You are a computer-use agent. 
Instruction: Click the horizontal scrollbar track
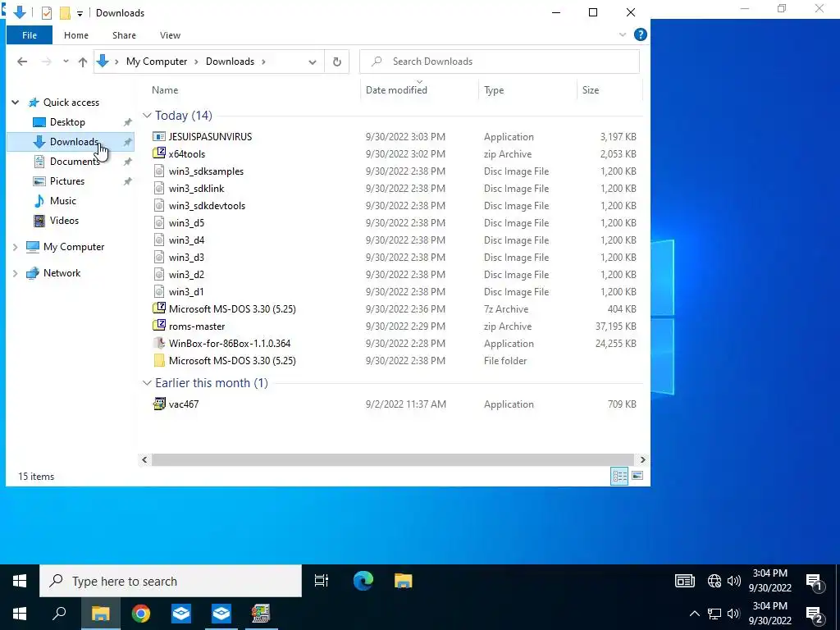(393, 459)
